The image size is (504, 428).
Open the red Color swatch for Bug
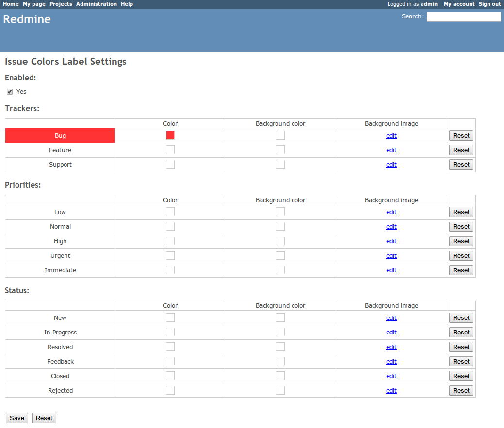point(170,135)
